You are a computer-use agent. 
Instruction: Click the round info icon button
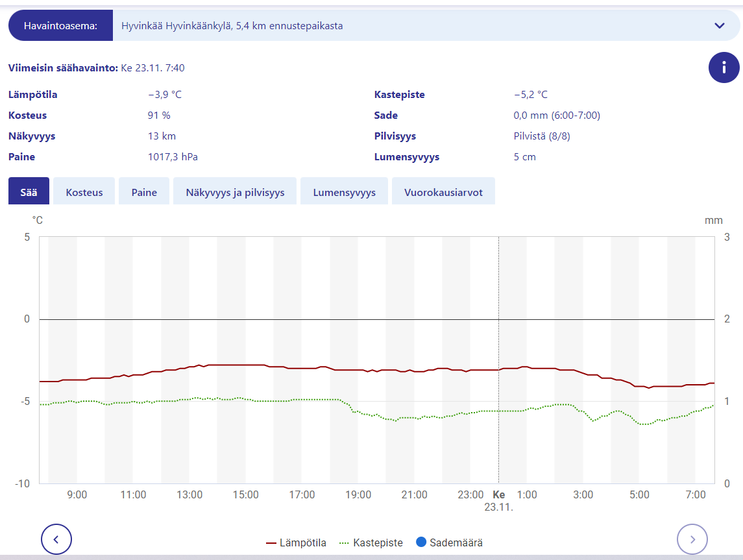(724, 67)
